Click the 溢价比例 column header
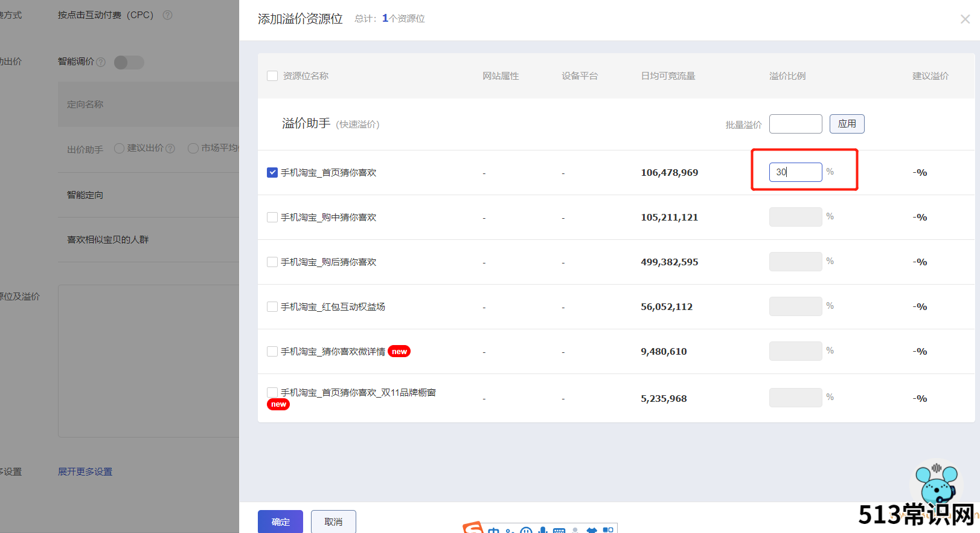This screenshot has height=533, width=980. click(x=787, y=76)
